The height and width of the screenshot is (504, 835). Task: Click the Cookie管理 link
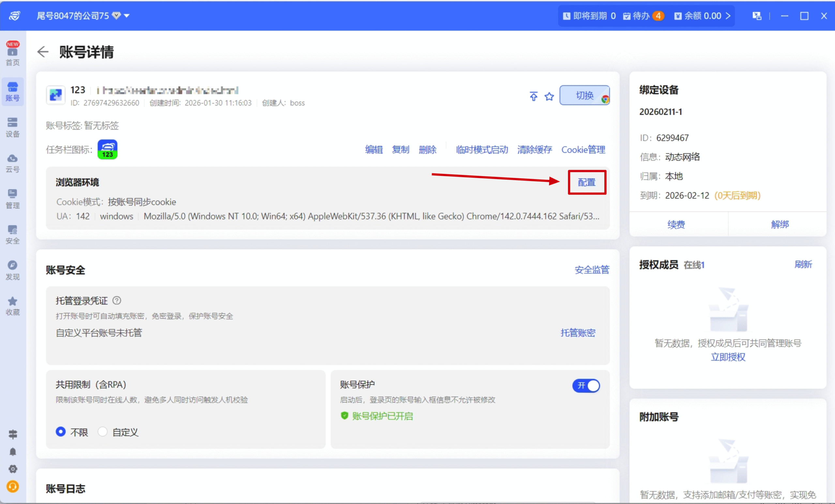pos(583,149)
